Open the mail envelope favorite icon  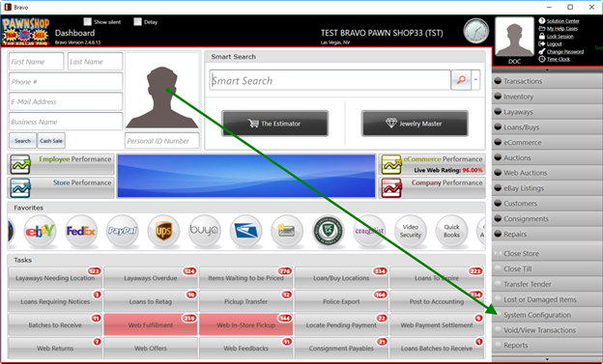coord(287,231)
